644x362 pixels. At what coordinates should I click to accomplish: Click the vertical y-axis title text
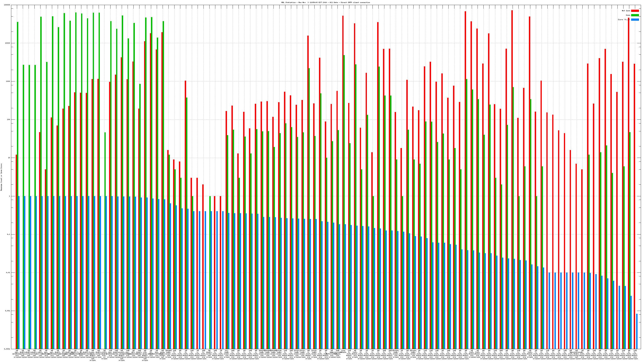[1, 177]
